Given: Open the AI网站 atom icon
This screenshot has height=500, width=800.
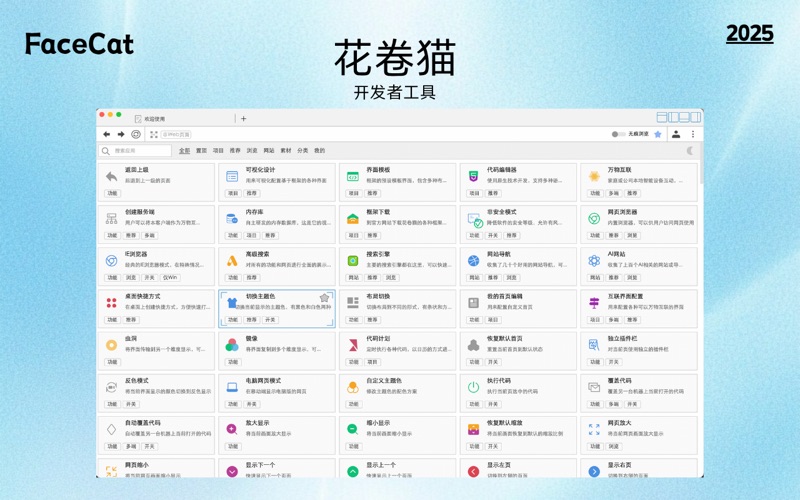Looking at the screenshot, I should (x=594, y=261).
